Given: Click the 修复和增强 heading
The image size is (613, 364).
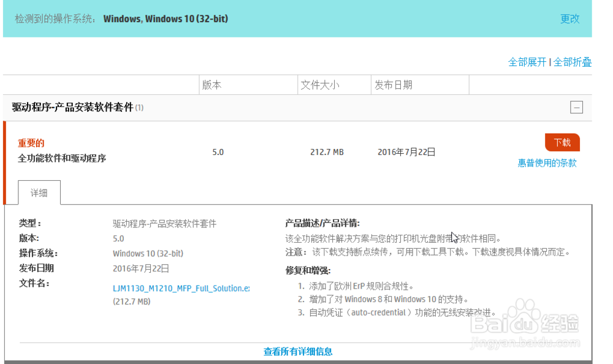Looking at the screenshot, I should (x=308, y=271).
